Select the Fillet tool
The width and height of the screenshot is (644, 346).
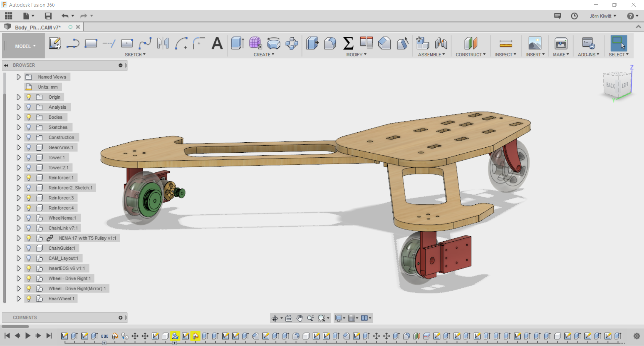tap(330, 43)
